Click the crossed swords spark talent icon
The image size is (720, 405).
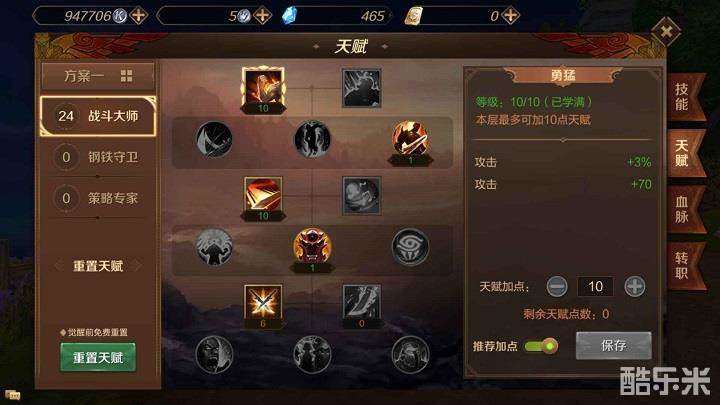click(263, 302)
